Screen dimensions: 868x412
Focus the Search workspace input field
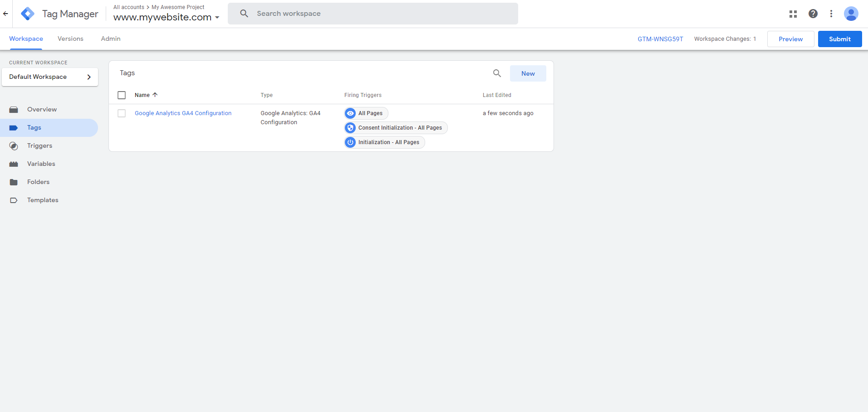coord(373,14)
